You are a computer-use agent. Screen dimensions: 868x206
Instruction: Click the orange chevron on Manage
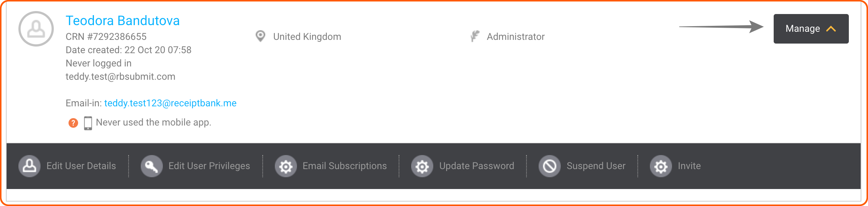(x=831, y=29)
